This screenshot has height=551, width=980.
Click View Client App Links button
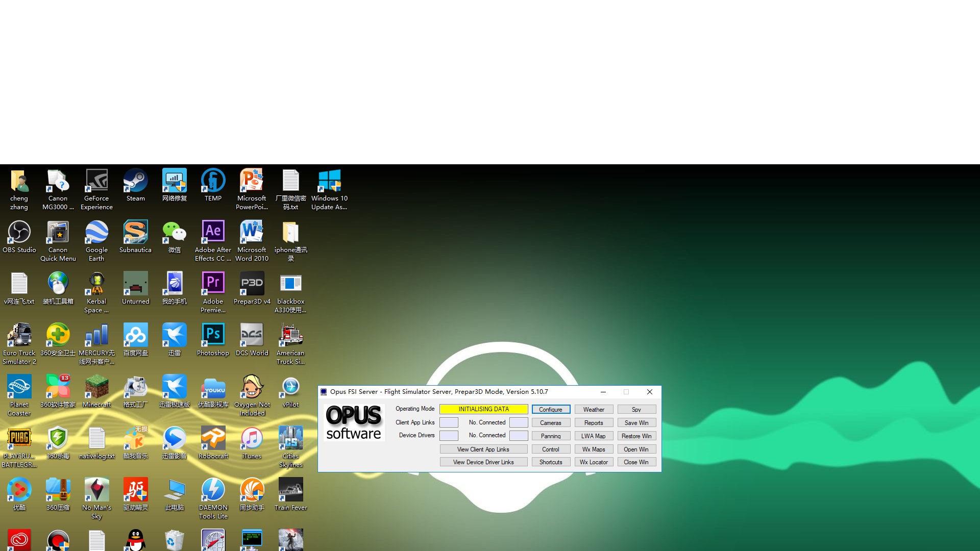pos(483,449)
